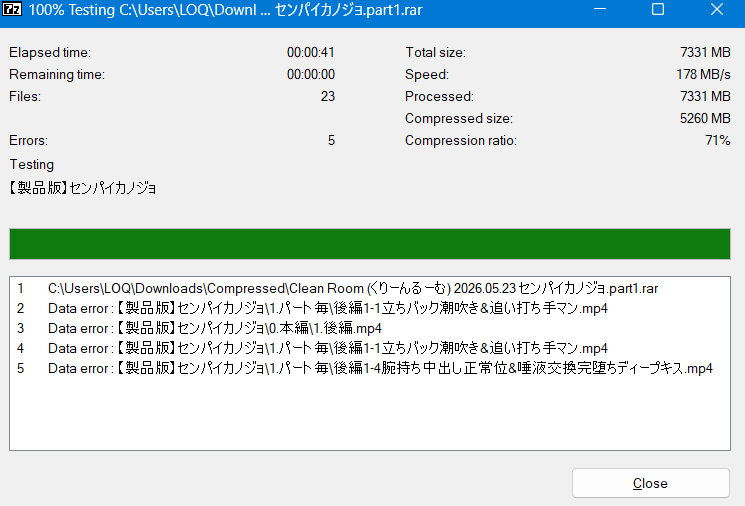Image resolution: width=745 pixels, height=506 pixels.
Task: Minimize the testing window
Action: pyautogui.click(x=600, y=10)
